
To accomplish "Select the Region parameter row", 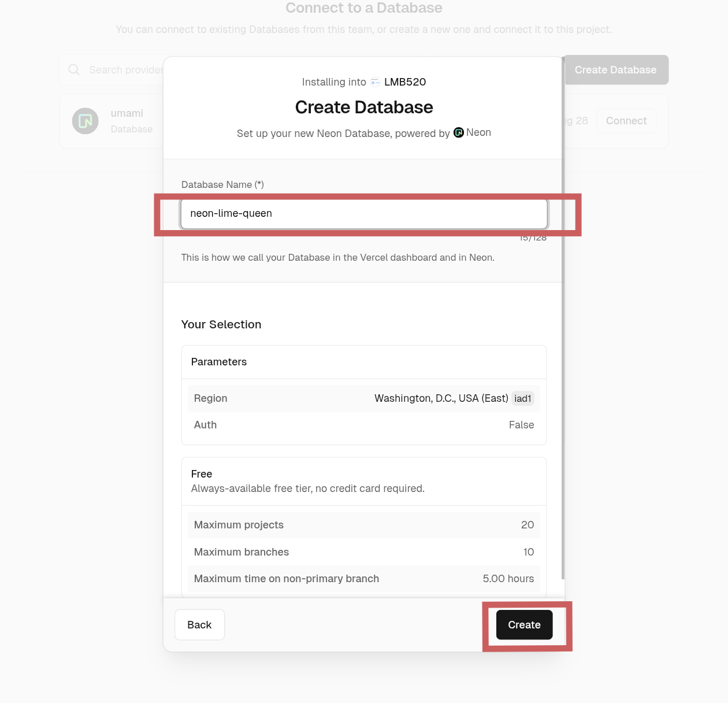I will click(364, 398).
